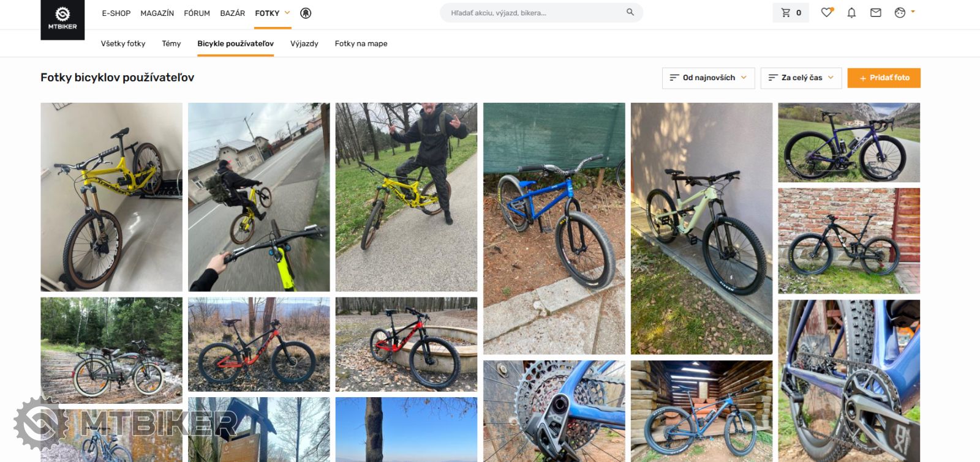Click the 'Pridať foto' button
Viewport: 980px width, 462px height.
[884, 78]
